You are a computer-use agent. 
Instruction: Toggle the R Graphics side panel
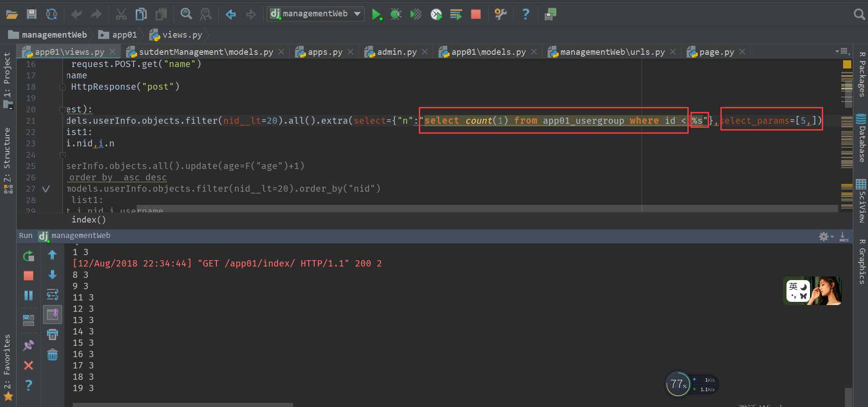pos(862,262)
